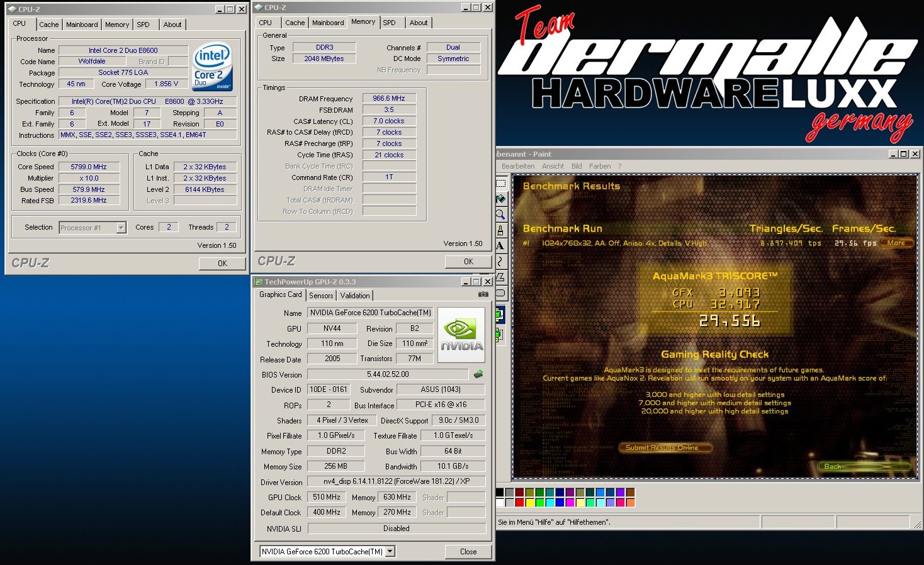This screenshot has width=924, height=565.
Task: Choose the opaque drawing option in Paint
Action: [x=500, y=315]
